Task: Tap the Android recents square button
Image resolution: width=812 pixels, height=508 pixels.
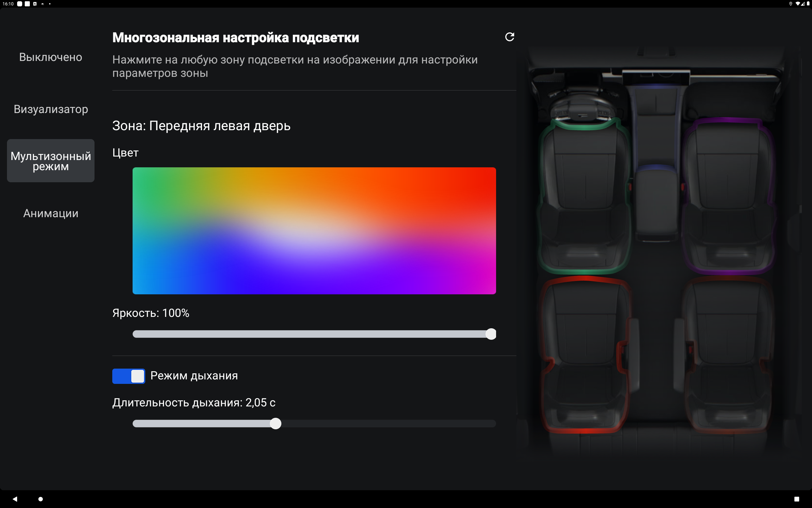Action: coord(796,499)
